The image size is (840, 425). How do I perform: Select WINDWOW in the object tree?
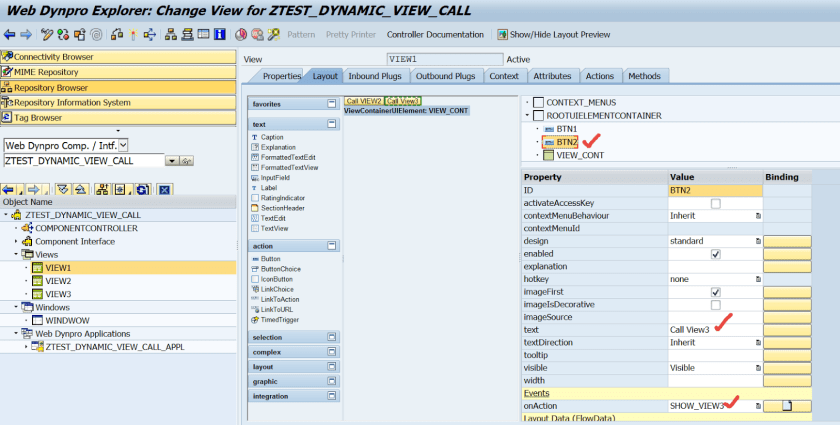pos(67,320)
